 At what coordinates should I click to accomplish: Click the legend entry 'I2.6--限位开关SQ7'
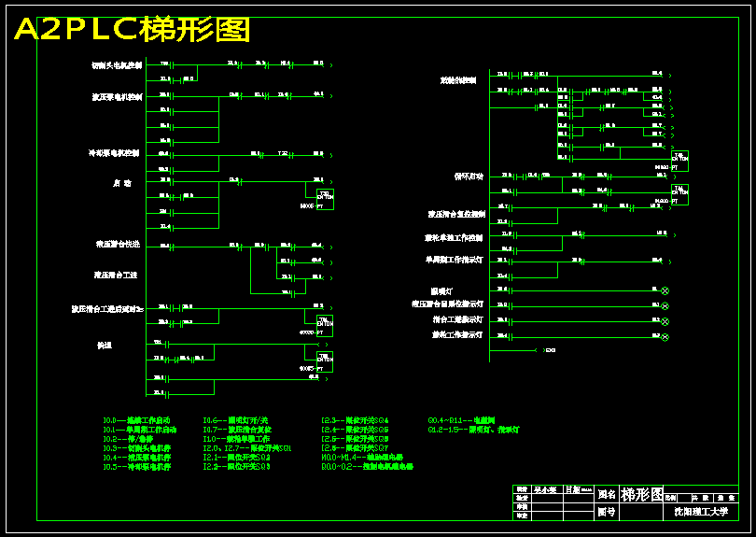(x=355, y=448)
